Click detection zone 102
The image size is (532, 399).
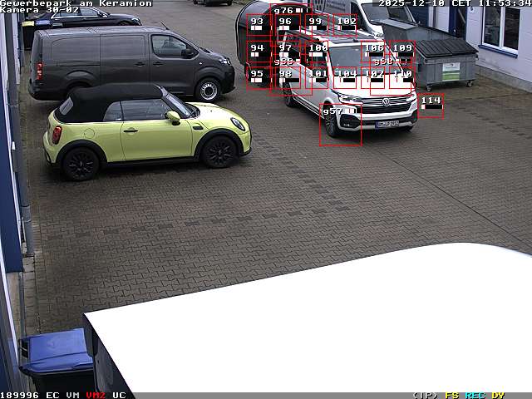pyautogui.click(x=347, y=25)
